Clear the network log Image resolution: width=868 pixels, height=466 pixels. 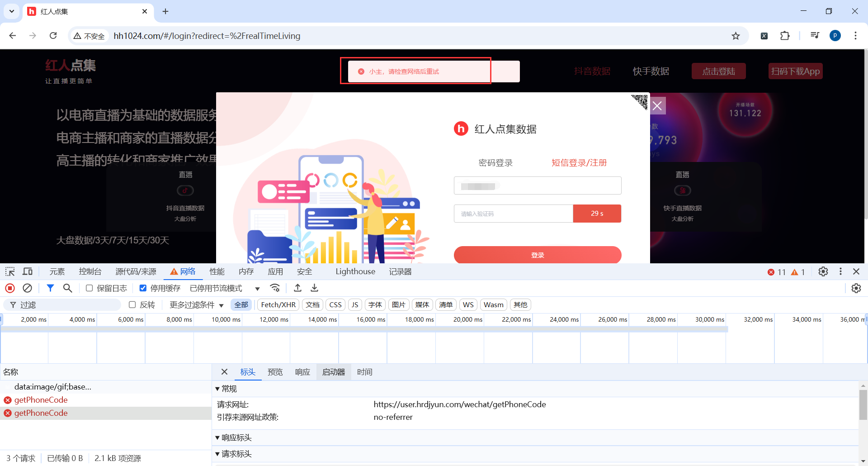click(28, 288)
